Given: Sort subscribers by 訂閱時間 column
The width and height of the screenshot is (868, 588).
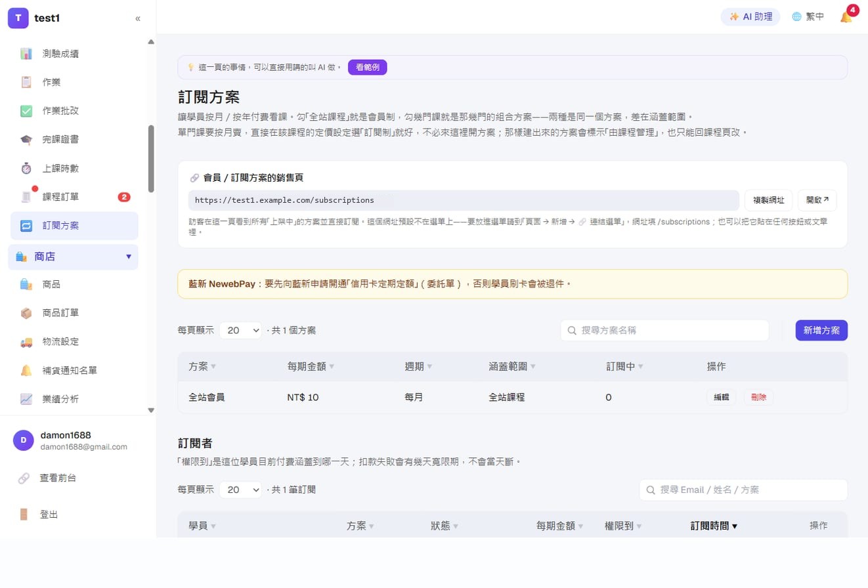Looking at the screenshot, I should [x=714, y=526].
